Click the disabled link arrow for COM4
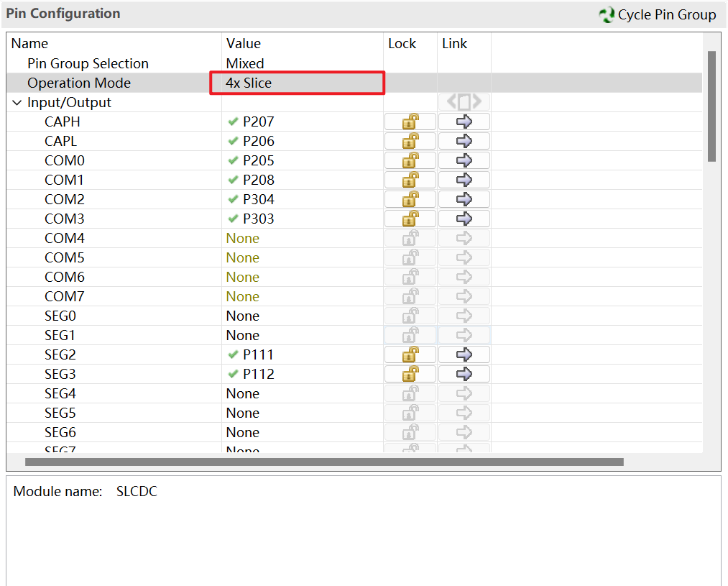The height and width of the screenshot is (586, 728). (x=464, y=238)
